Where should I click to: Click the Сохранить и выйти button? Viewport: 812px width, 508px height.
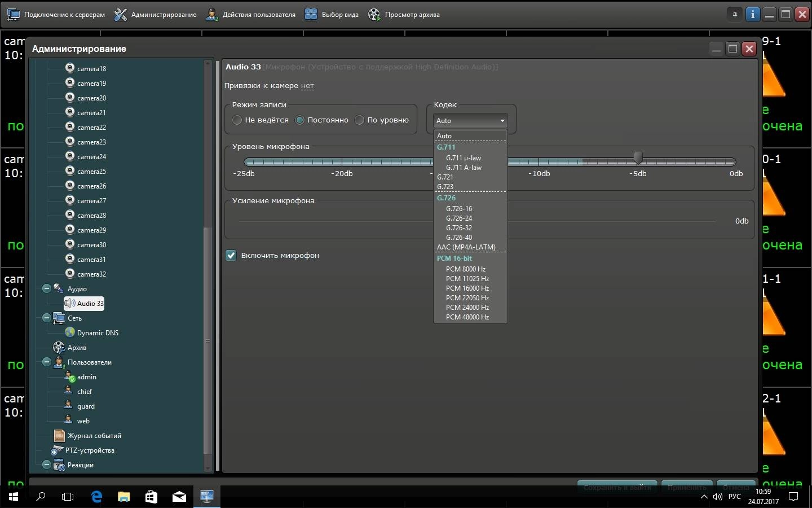[x=617, y=487]
